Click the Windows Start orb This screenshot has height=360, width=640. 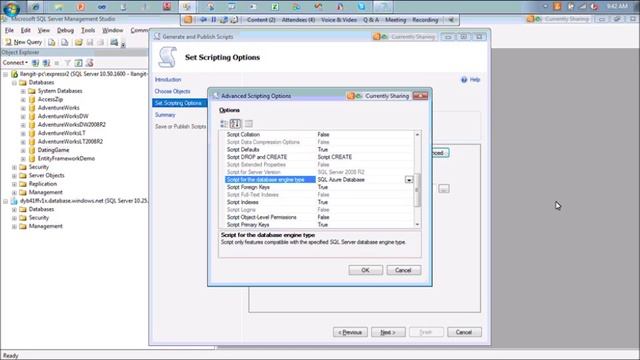click(11, 8)
